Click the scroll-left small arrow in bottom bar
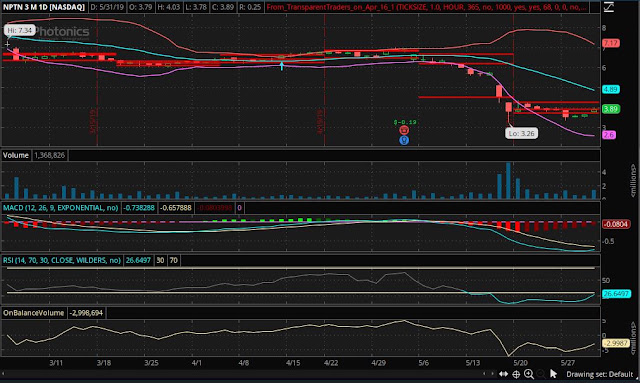Image resolution: width=640 pixels, height=383 pixels. tap(484, 374)
